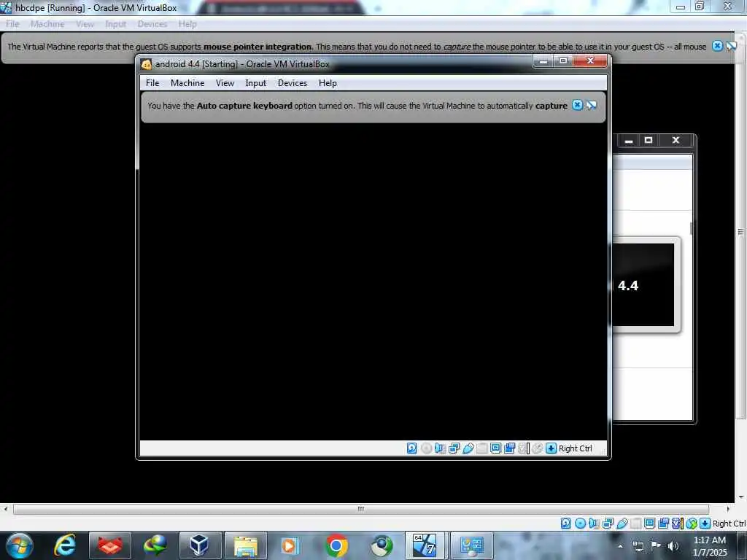The height and width of the screenshot is (560, 747).
Task: Open Machine menu in hbcdpe window
Action: coord(47,24)
